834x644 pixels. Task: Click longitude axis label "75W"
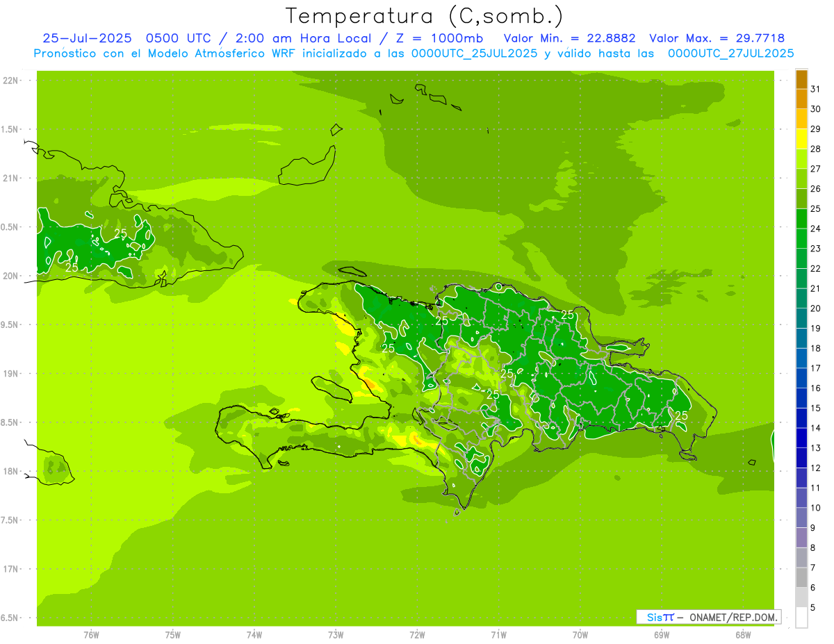[x=173, y=635]
